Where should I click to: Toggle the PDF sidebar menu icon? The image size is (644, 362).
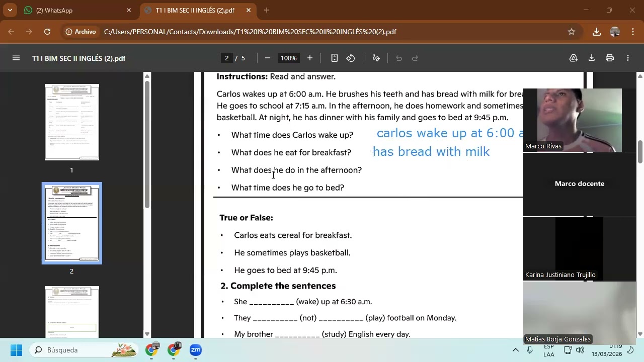click(x=16, y=58)
